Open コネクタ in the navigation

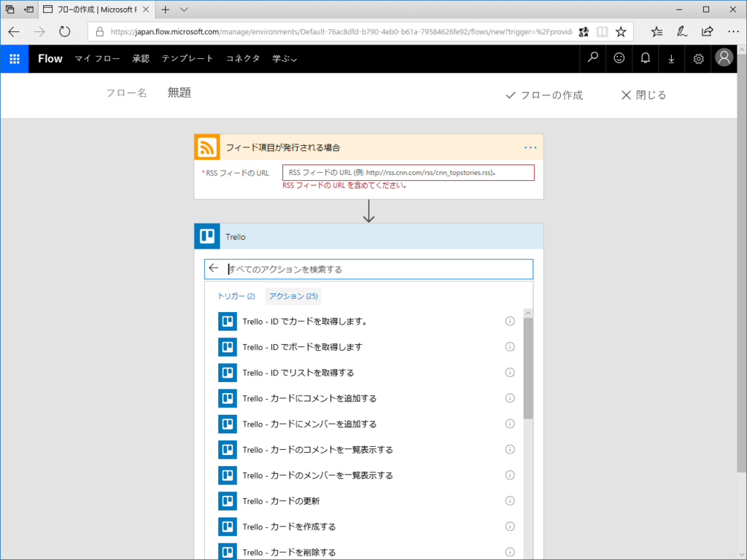pyautogui.click(x=243, y=58)
